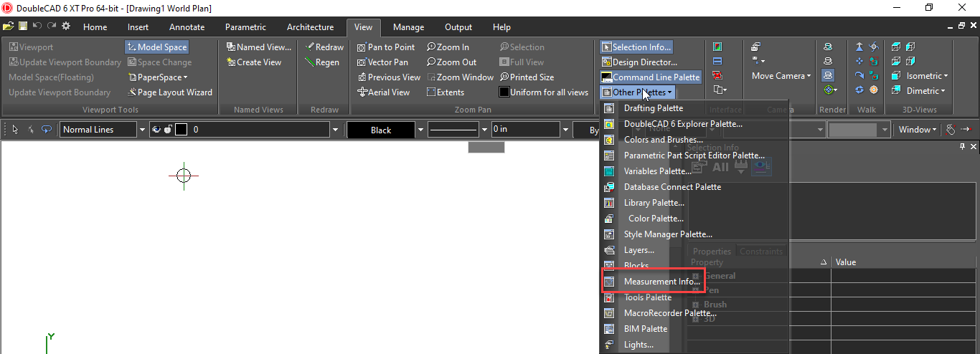Choose Style Manager Palette... menu entry
The width and height of the screenshot is (980, 354).
pyautogui.click(x=667, y=234)
